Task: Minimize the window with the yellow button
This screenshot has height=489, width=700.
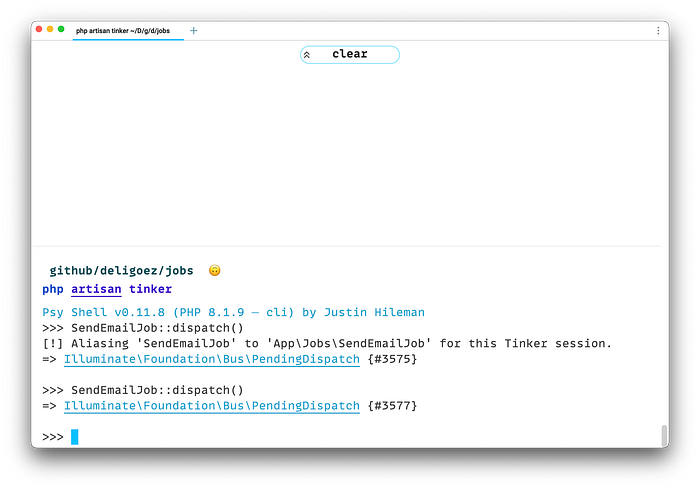Action: tap(50, 29)
